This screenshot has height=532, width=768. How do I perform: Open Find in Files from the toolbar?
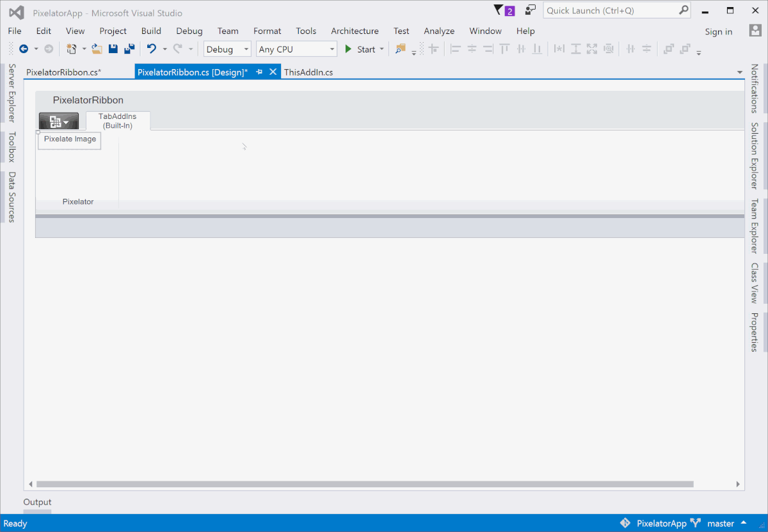[x=401, y=49]
